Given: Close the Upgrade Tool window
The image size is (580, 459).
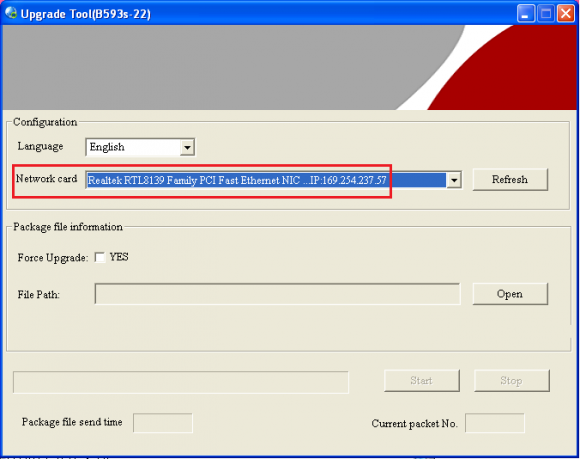Looking at the screenshot, I should click(566, 13).
